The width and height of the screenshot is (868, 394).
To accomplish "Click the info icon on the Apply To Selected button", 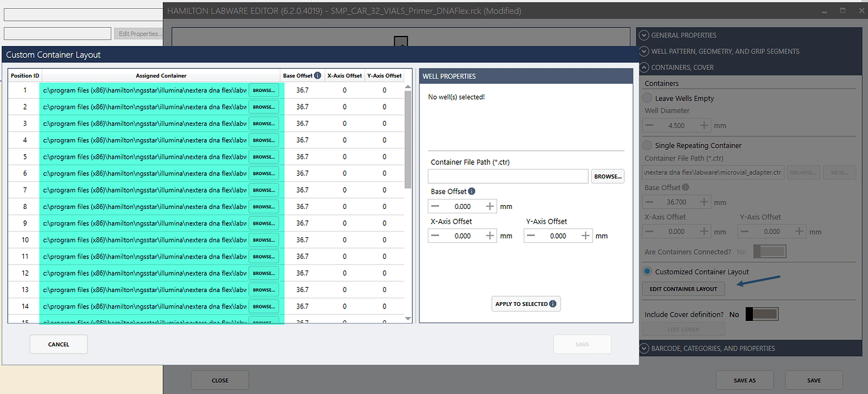I will click(x=552, y=303).
